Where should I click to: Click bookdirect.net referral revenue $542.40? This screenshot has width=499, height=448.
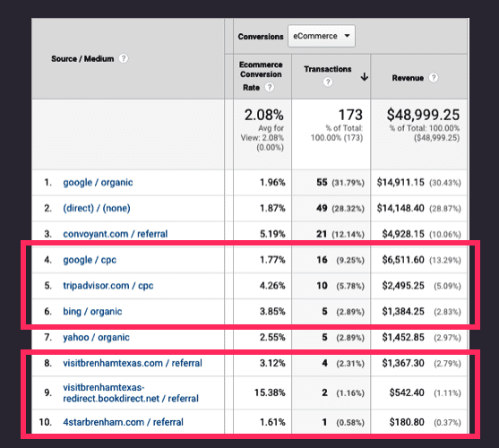coord(407,392)
